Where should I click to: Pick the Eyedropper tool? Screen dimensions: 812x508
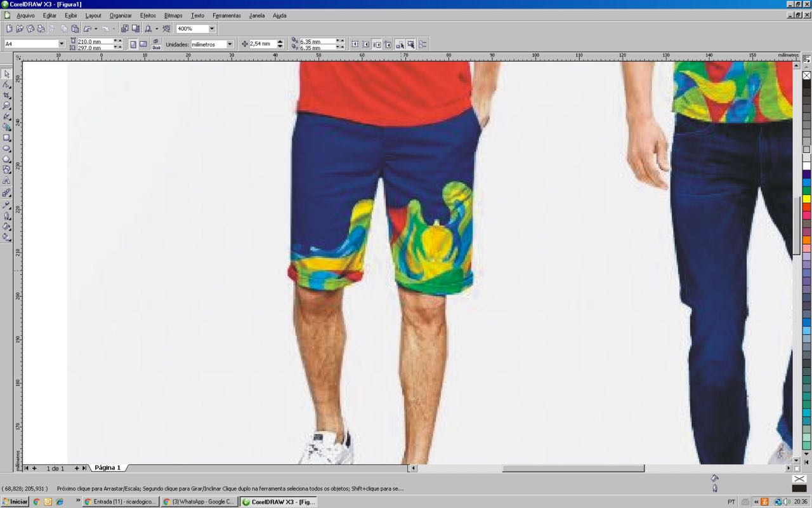coord(7,204)
